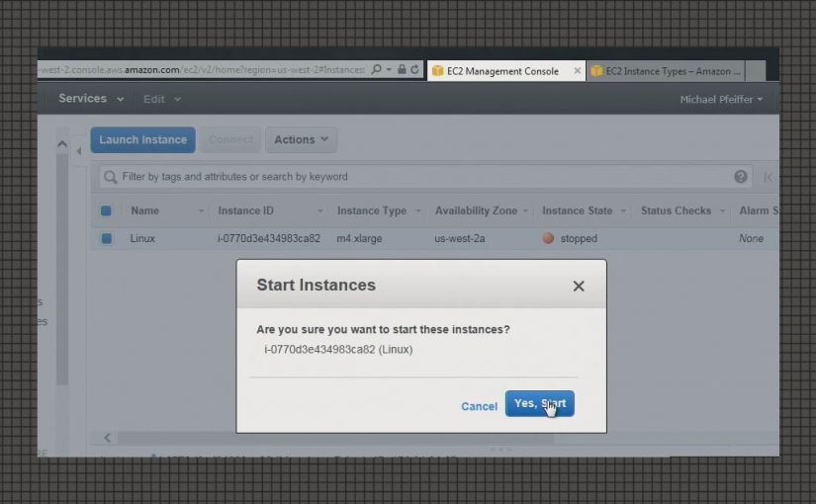This screenshot has height=504, width=816.
Task: Switch to the EC2 Instance Types browser tab
Action: [666, 71]
